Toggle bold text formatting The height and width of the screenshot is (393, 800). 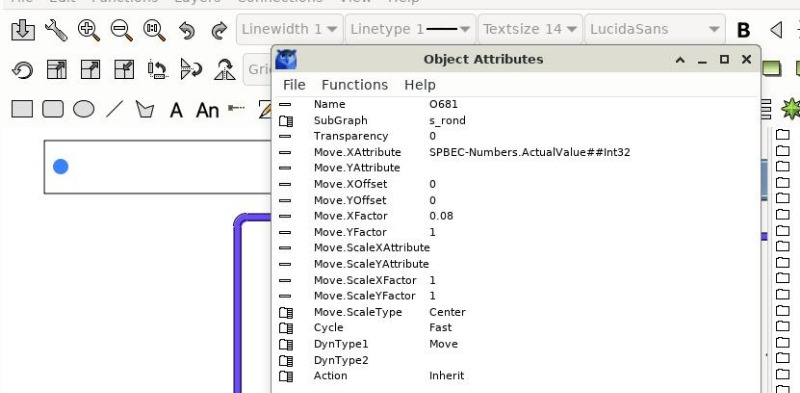(743, 30)
